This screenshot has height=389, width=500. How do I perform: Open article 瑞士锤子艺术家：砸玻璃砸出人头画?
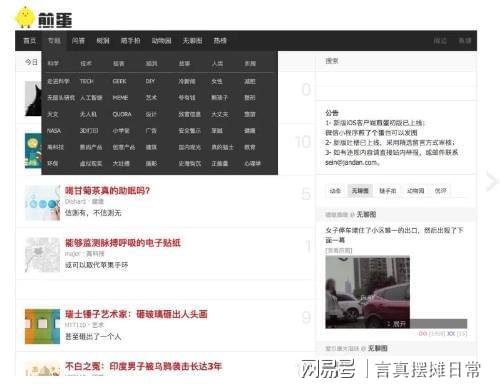136,314
